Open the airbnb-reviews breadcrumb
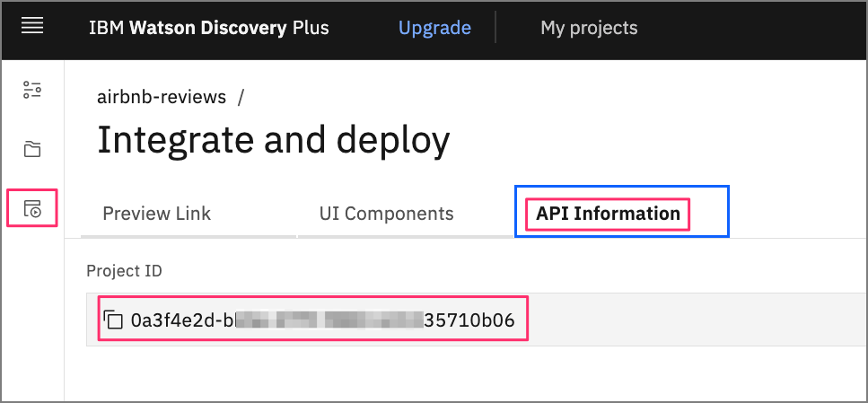Image resolution: width=868 pixels, height=403 pixels. tap(162, 97)
